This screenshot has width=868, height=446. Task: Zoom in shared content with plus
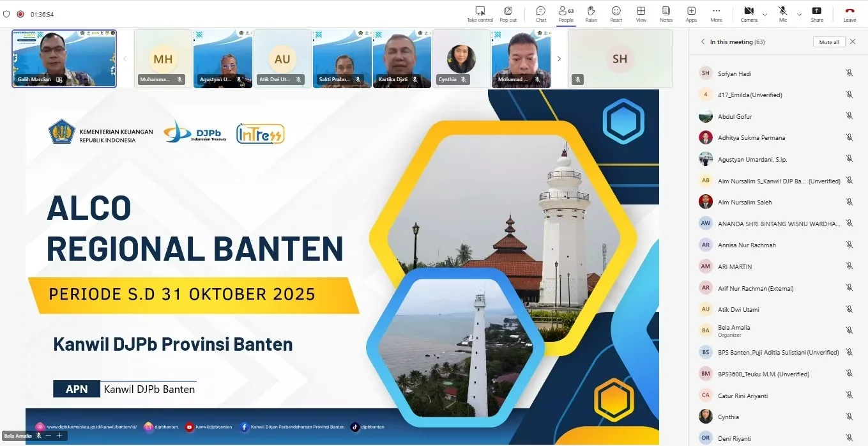click(x=59, y=435)
